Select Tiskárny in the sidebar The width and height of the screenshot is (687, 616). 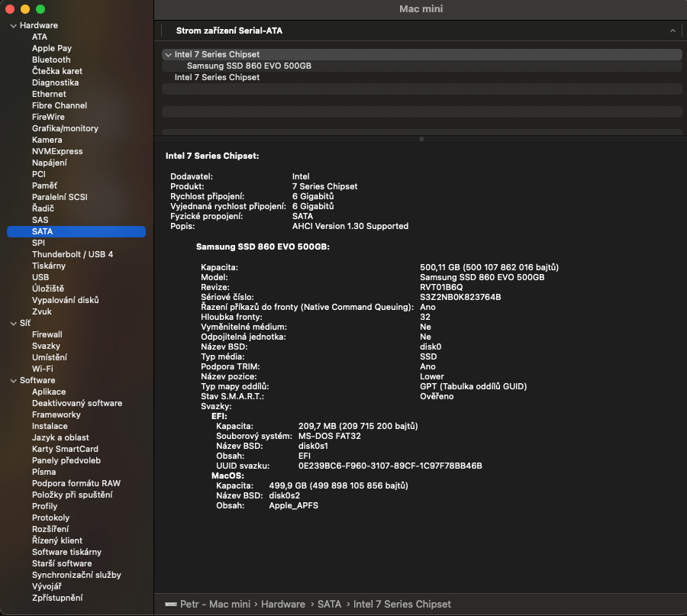[49, 266]
